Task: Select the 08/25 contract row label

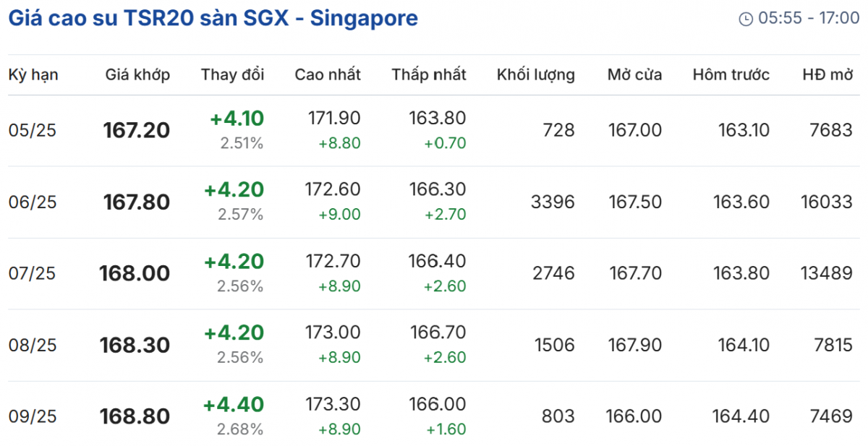Action: point(33,346)
